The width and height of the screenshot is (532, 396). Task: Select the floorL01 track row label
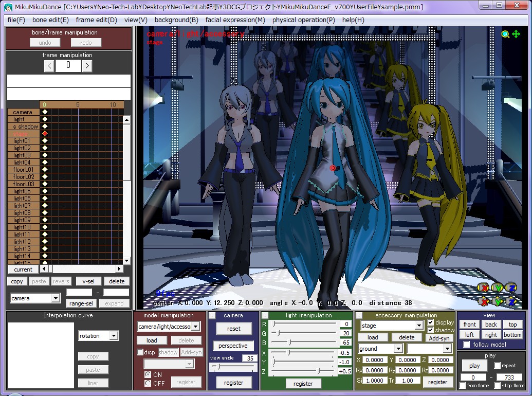pos(24,170)
